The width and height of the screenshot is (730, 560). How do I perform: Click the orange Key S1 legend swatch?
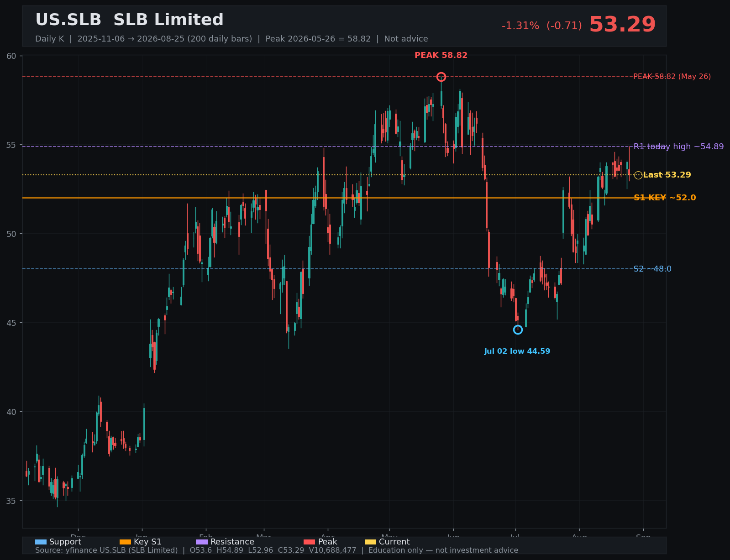pyautogui.click(x=125, y=542)
